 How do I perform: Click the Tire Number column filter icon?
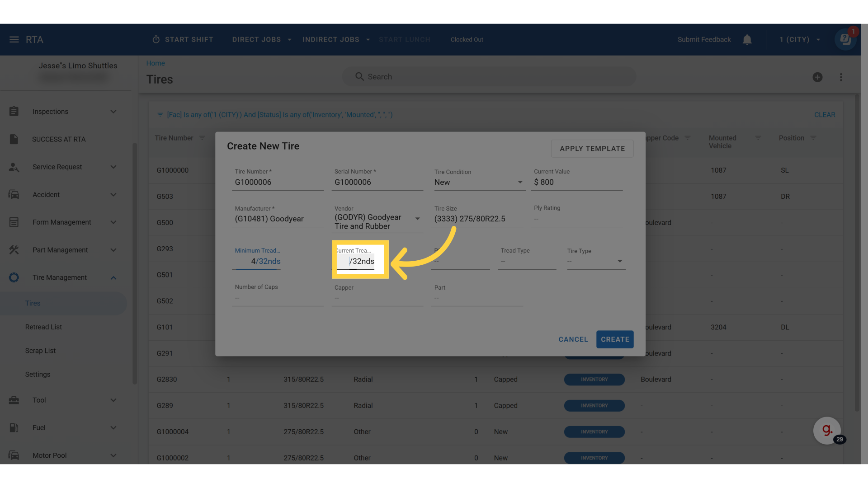(x=202, y=138)
